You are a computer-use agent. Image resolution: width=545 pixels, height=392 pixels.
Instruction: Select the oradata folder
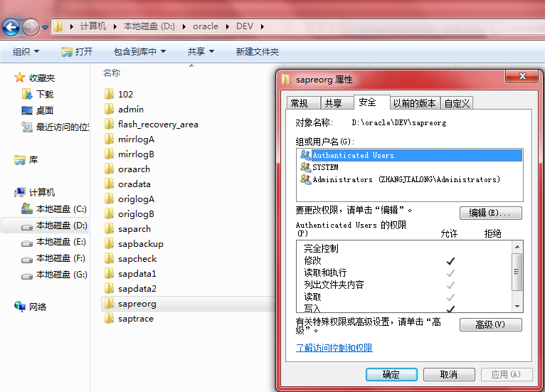(x=127, y=184)
